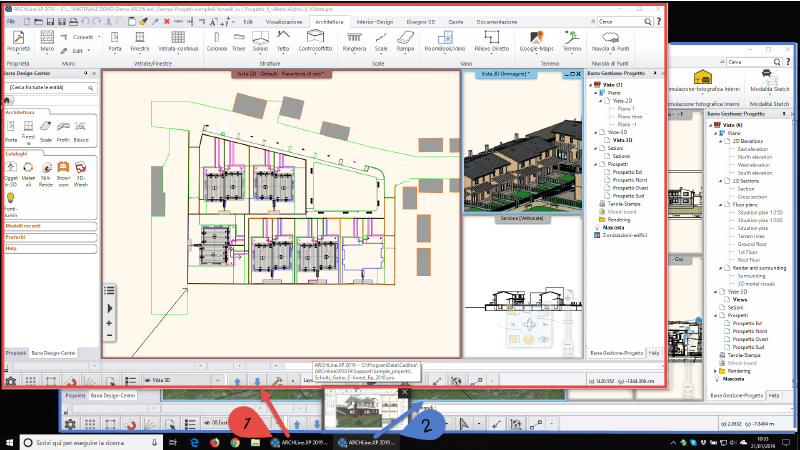Screen dimensions: 800x450
Task: Open the Architettura ribbon tab
Action: tap(329, 22)
